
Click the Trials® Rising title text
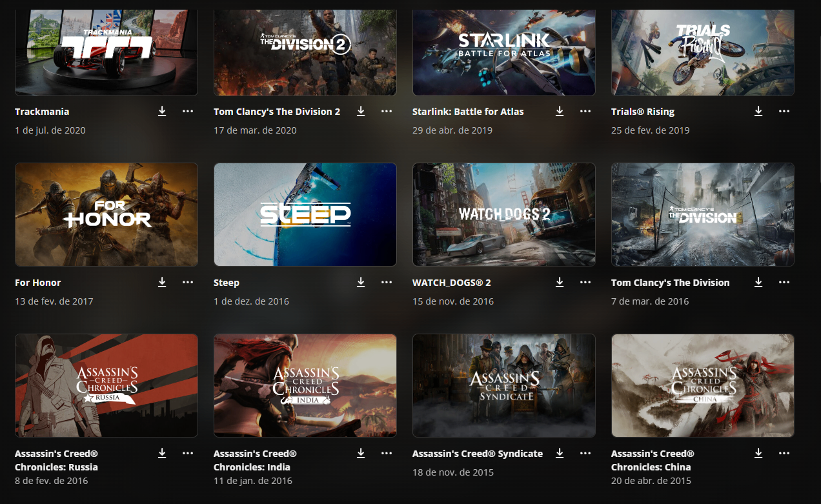pos(643,112)
